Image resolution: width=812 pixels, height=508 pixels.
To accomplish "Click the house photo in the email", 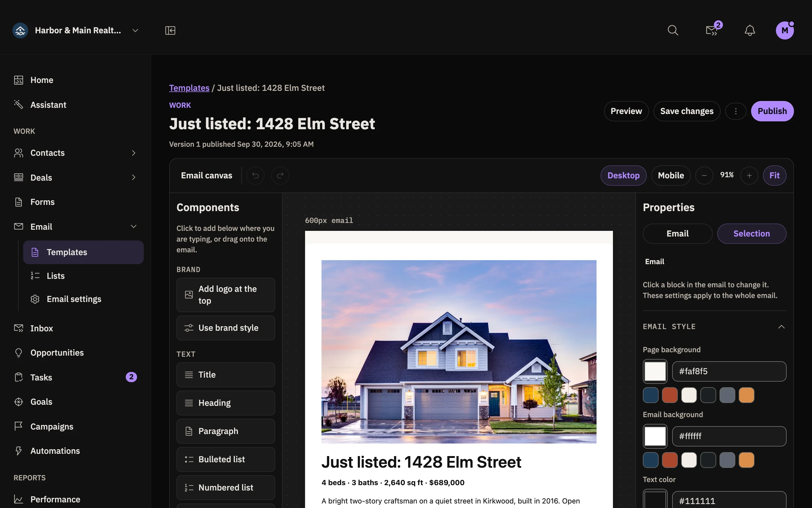I will click(x=459, y=352).
